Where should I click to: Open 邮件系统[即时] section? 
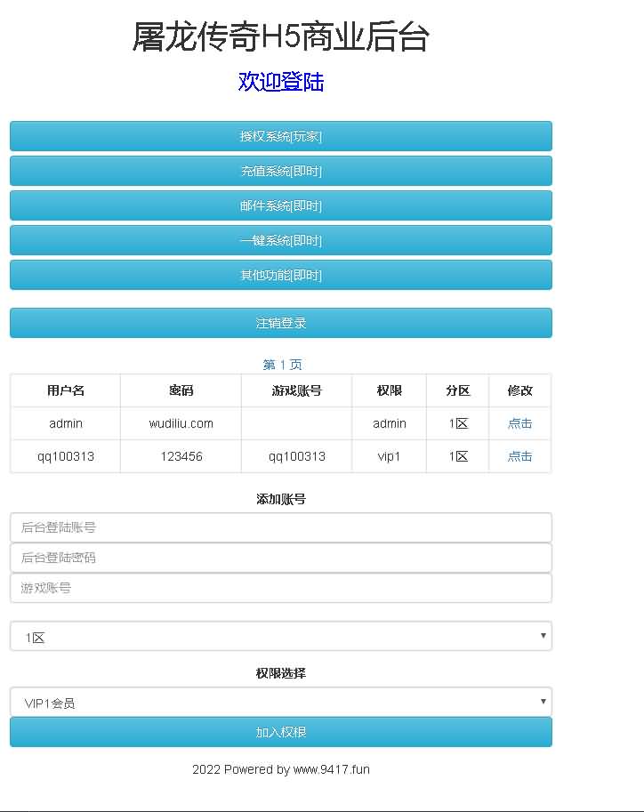(x=281, y=205)
